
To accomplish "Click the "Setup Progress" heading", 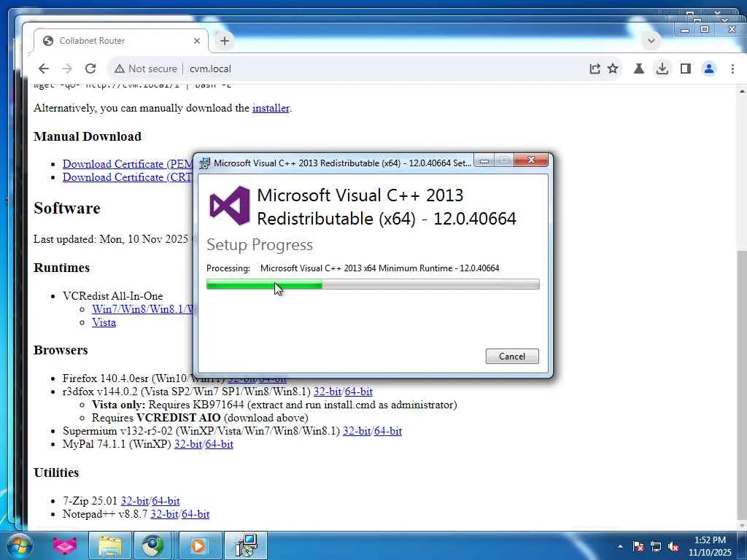I will [260, 245].
